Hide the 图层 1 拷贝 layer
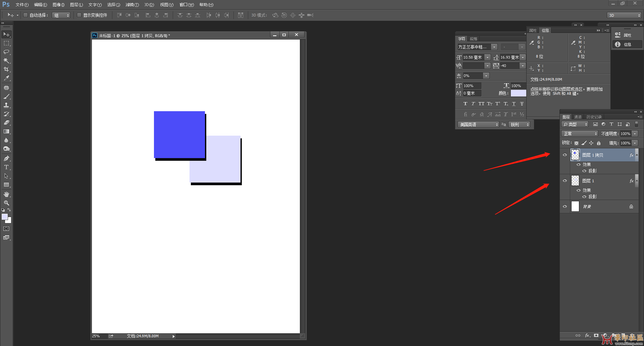The image size is (644, 346). [565, 155]
